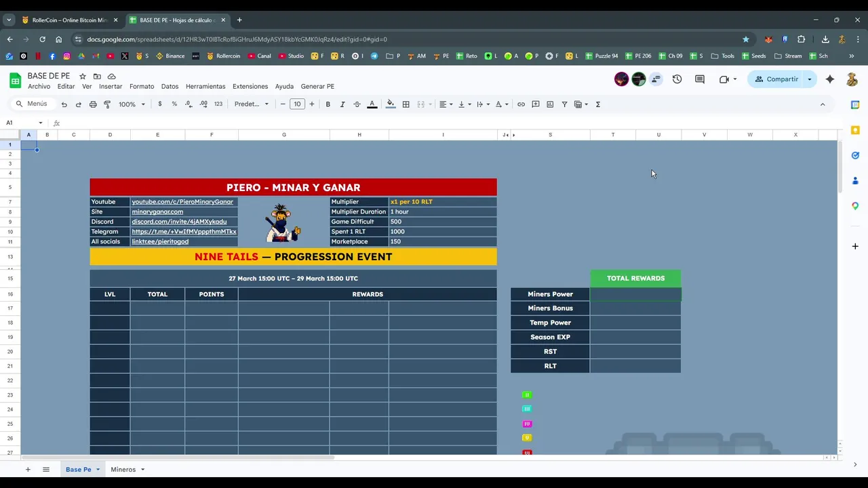Select the paint format tool

pos(107,104)
